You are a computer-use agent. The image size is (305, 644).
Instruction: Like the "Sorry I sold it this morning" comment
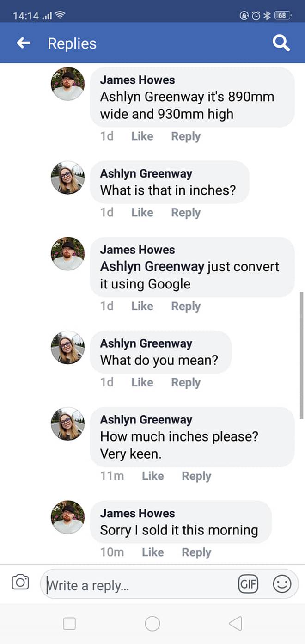click(152, 552)
